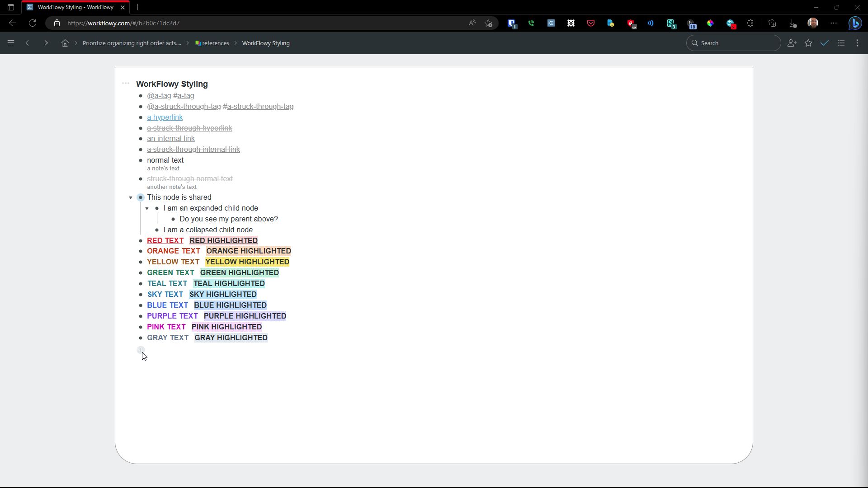
Task: Open 'an internal link'
Action: tap(171, 139)
